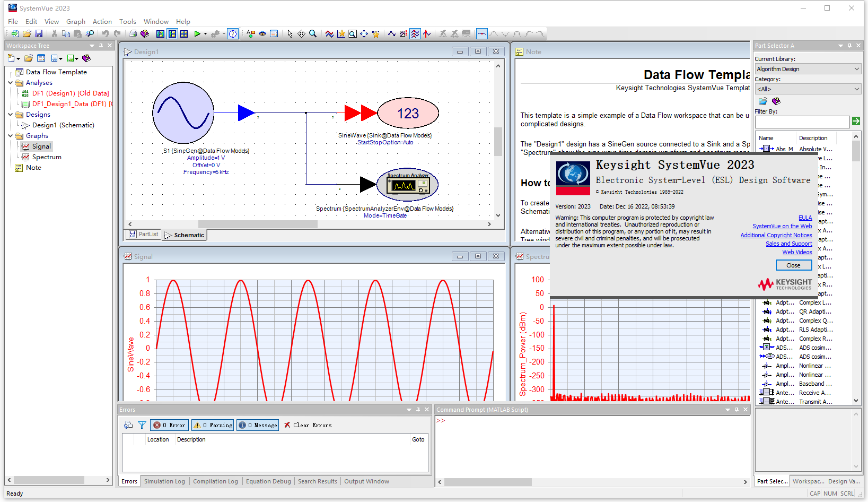Toggle the 0 Message filter button
Screen dimensions: 868x502
click(258, 425)
